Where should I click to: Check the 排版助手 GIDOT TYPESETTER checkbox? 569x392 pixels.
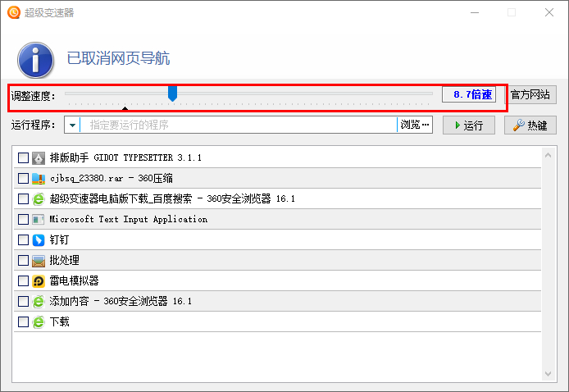pos(23,158)
